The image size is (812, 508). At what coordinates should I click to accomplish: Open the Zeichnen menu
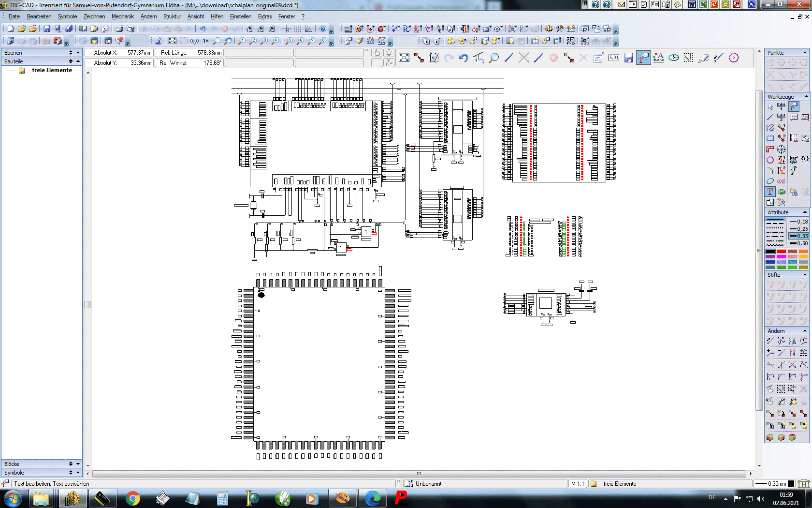click(94, 16)
